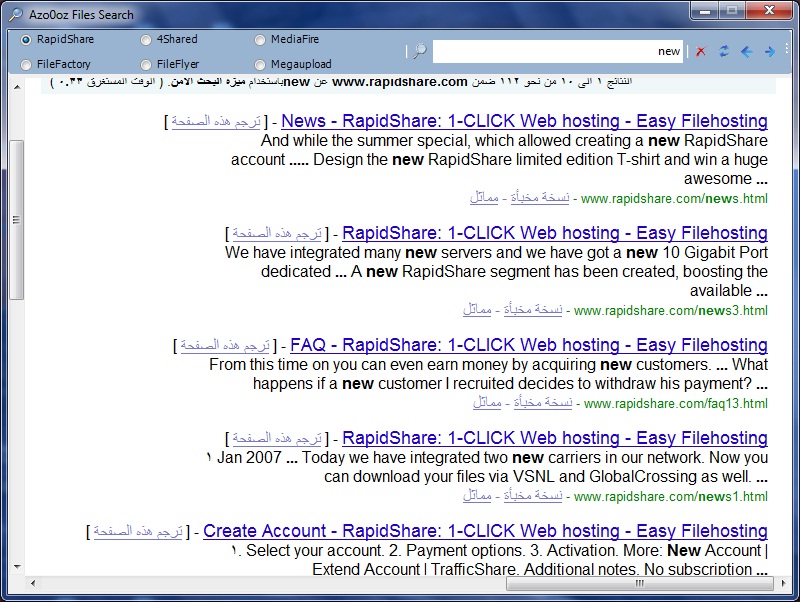Click the vertical scrollbar thumb
800x602 pixels.
17,220
